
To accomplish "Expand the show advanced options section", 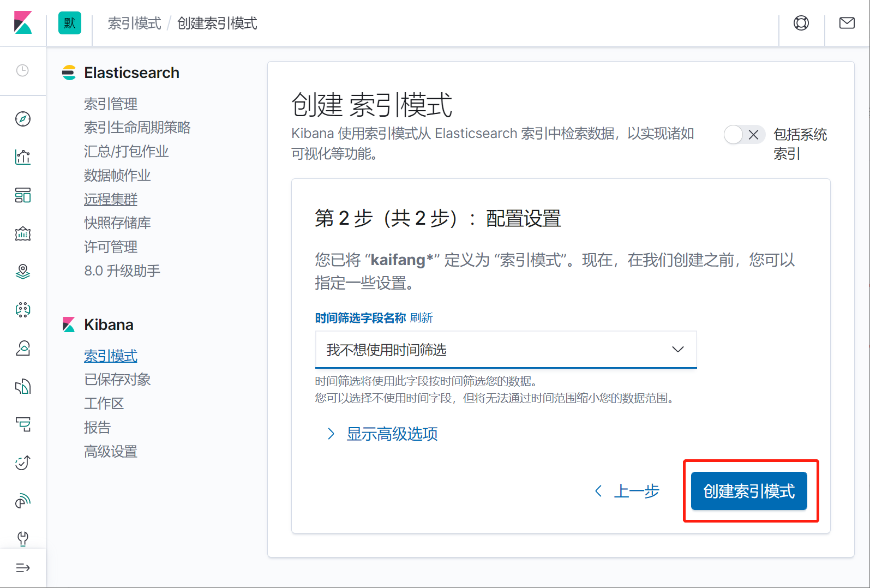I will (x=392, y=434).
